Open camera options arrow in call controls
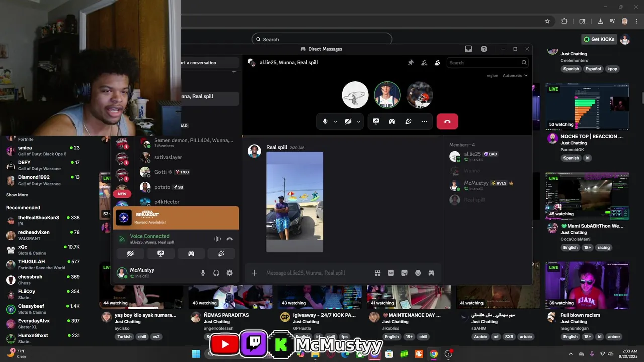This screenshot has width=644, height=362. point(359,122)
